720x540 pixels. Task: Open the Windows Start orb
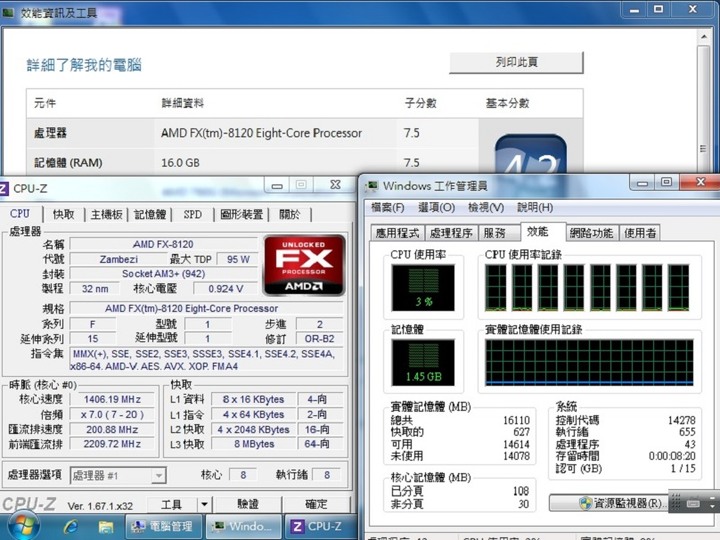(23, 527)
